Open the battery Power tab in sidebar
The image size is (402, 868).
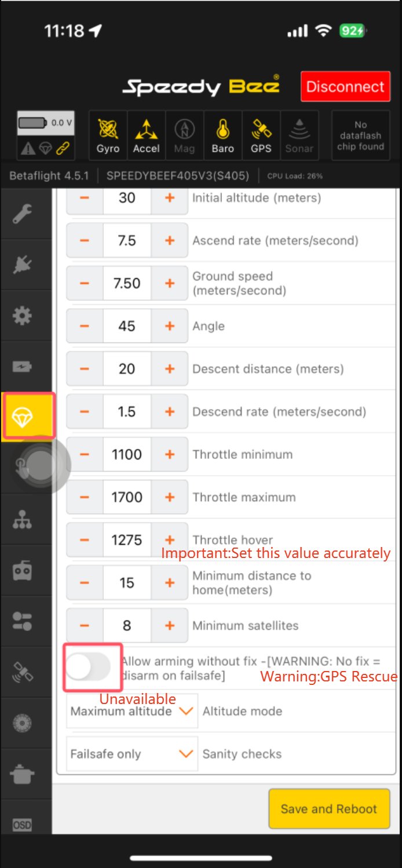pos(23,367)
